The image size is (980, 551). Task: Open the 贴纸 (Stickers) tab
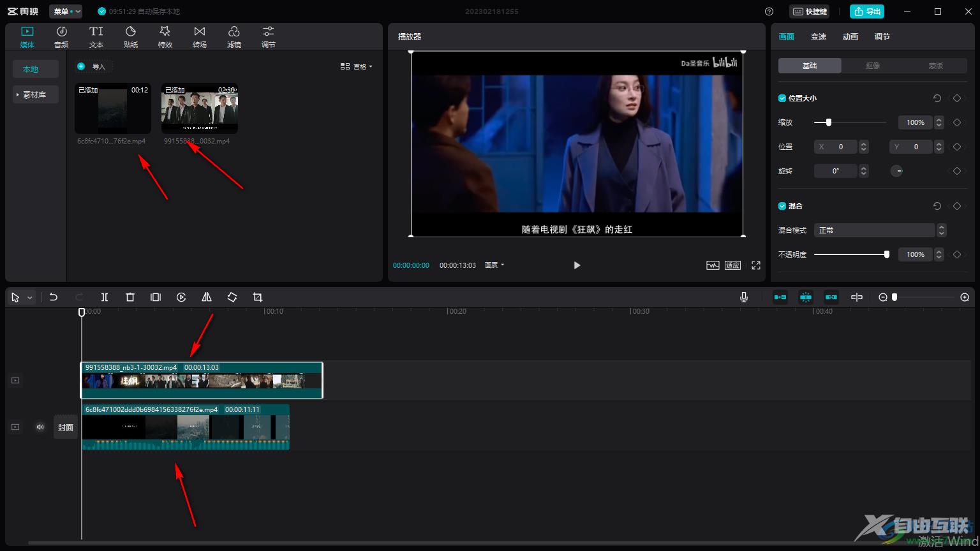tap(131, 37)
